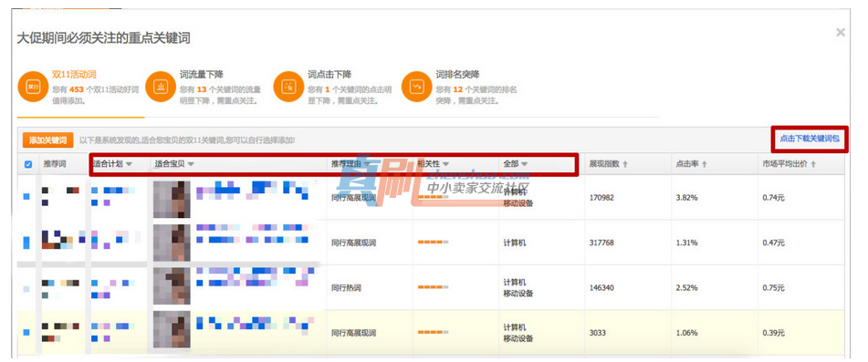Open product thumbnail in 146340 row
The width and height of the screenshot is (868, 362).
pyautogui.click(x=172, y=286)
